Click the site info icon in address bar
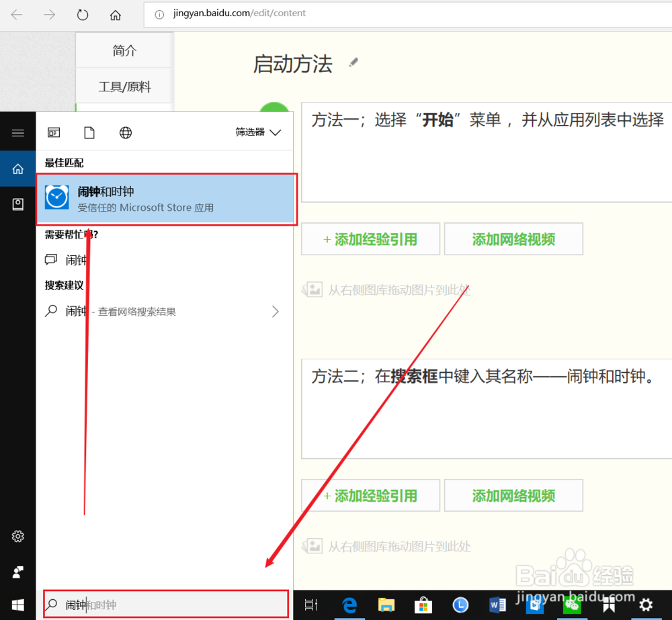 point(159,15)
